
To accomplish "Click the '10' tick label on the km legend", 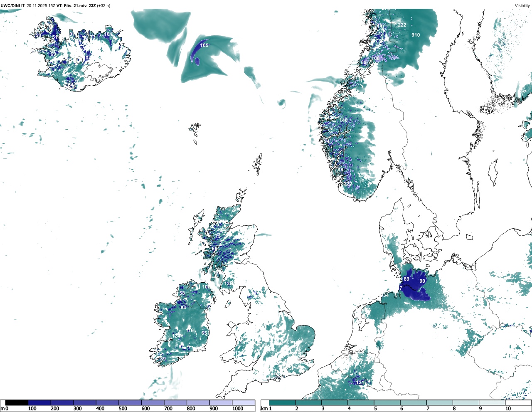I will 508,409.
